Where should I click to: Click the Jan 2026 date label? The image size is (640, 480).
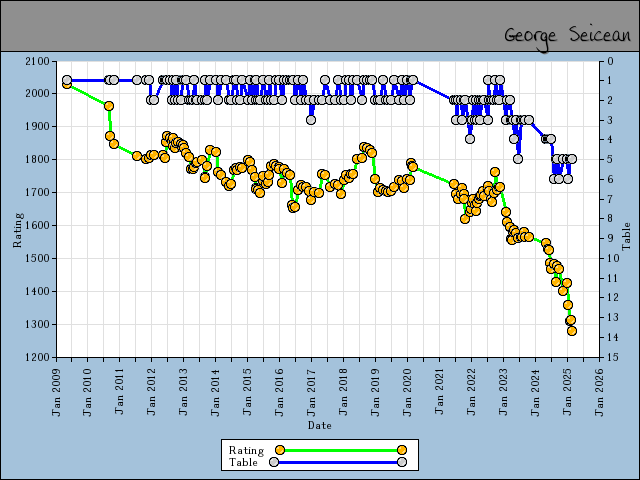[599, 393]
